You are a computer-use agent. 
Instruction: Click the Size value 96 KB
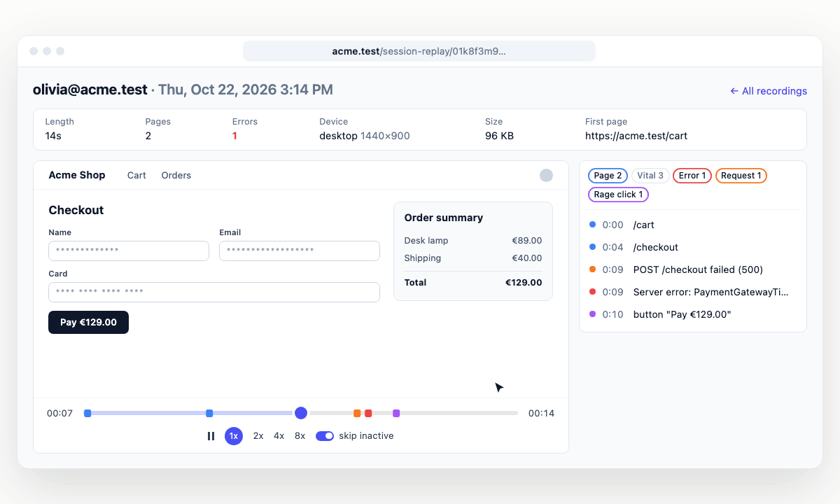[x=499, y=136]
